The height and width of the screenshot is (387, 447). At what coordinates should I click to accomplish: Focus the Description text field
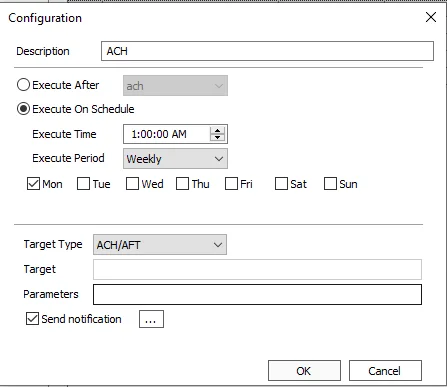267,51
